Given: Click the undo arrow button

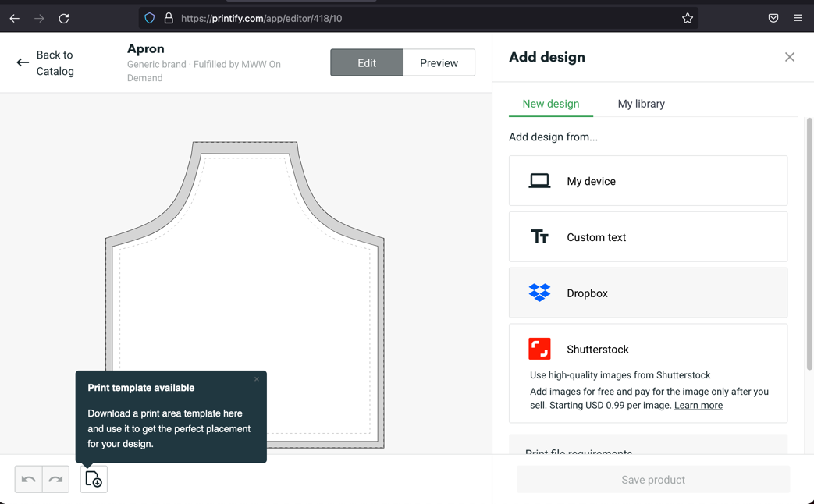Looking at the screenshot, I should pyautogui.click(x=29, y=479).
